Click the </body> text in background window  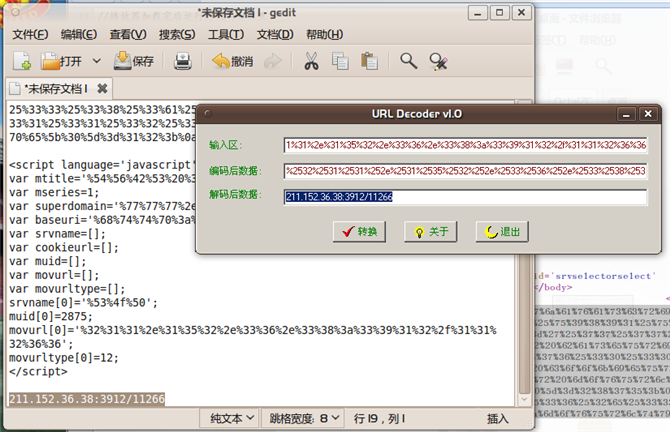(x=554, y=287)
